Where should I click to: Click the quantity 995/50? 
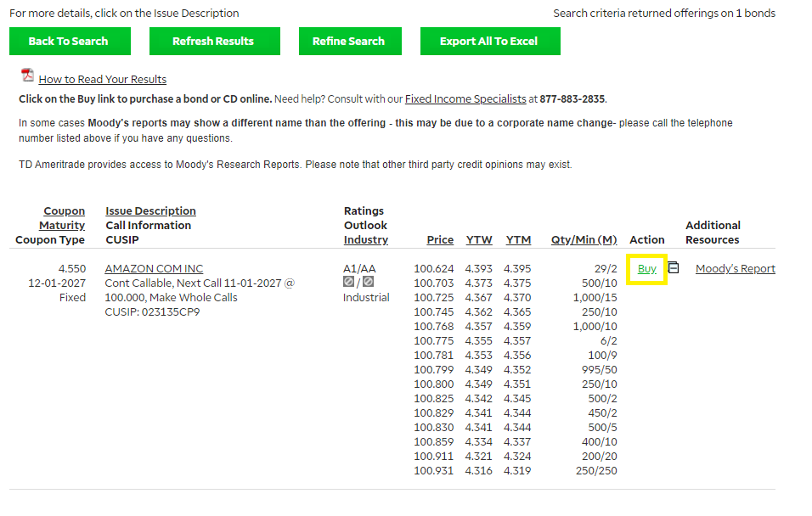click(600, 371)
